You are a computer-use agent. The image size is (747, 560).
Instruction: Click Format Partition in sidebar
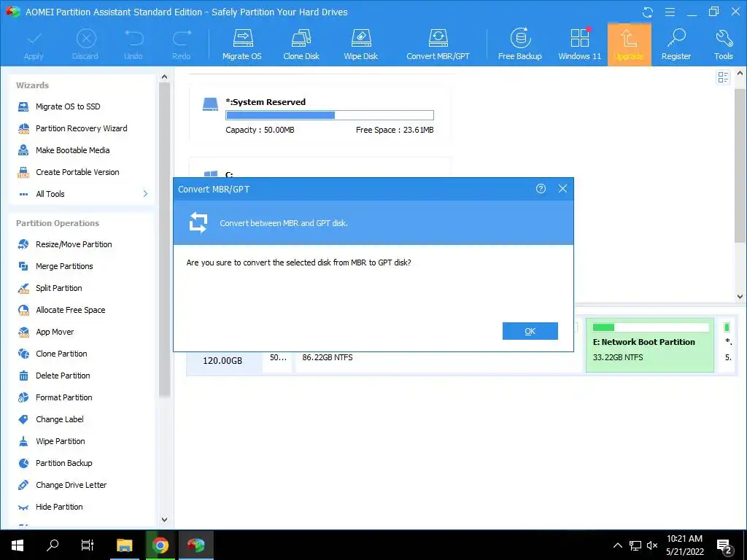point(64,397)
